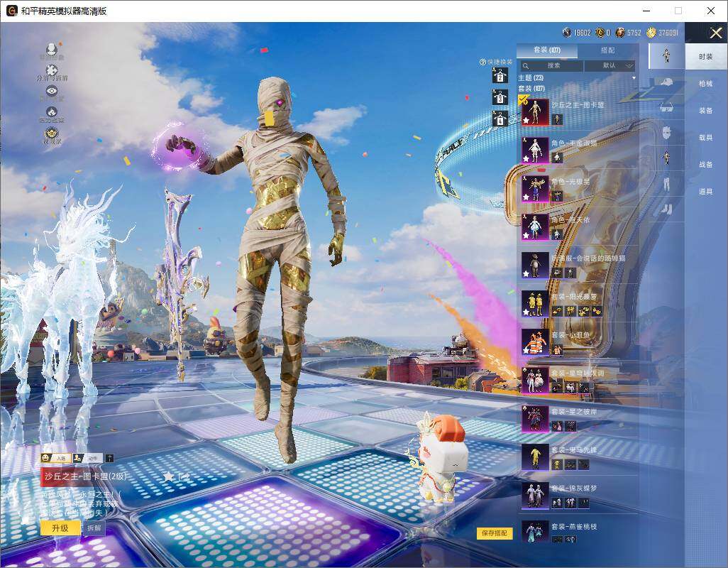Close the wardrobe with the X button
The height and width of the screenshot is (568, 728).
click(715, 33)
